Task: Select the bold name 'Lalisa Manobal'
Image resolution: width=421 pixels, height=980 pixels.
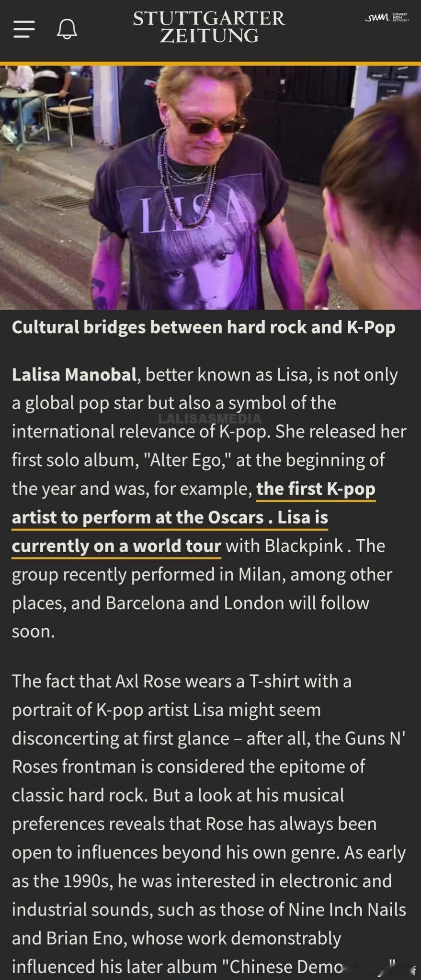Action: (x=74, y=375)
